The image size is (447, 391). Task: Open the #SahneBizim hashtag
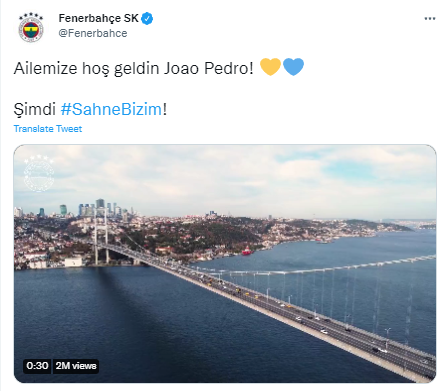coord(111,109)
